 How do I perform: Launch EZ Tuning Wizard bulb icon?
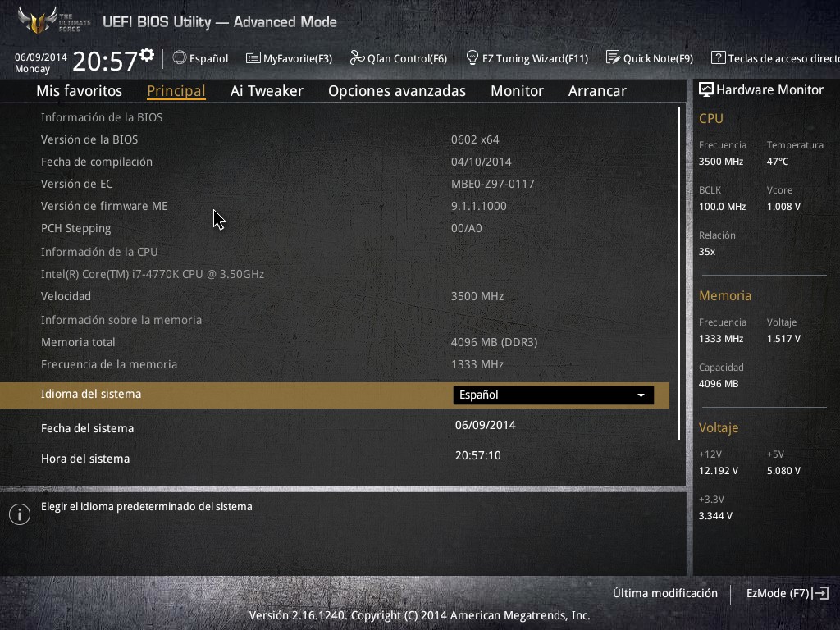point(472,58)
